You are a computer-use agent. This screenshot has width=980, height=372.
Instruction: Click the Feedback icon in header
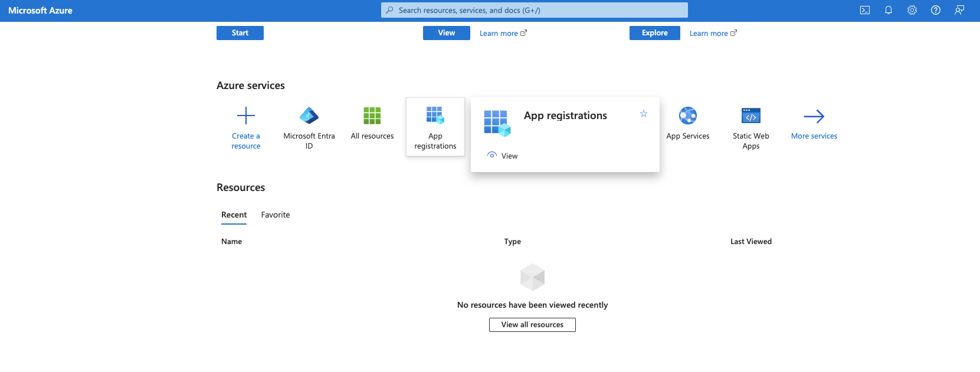(959, 10)
